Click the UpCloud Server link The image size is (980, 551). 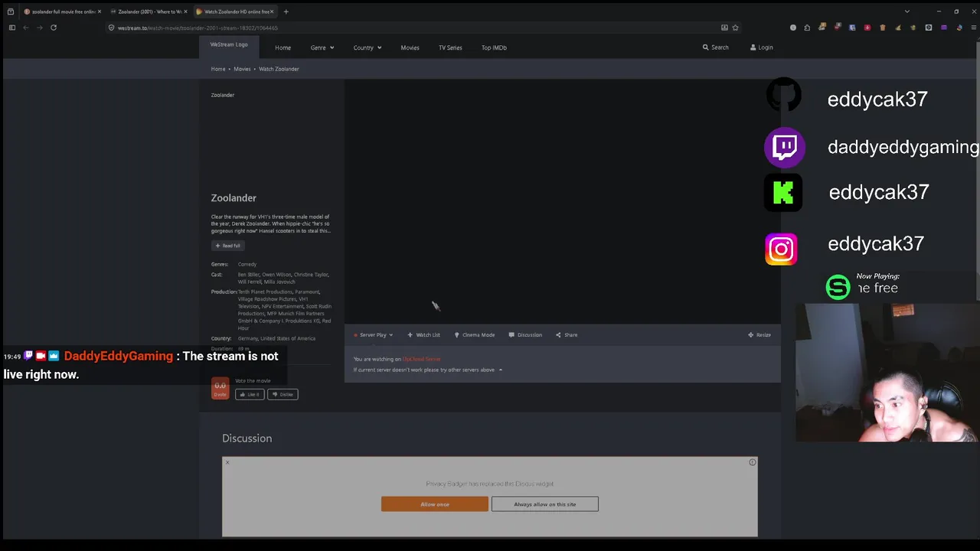(422, 359)
